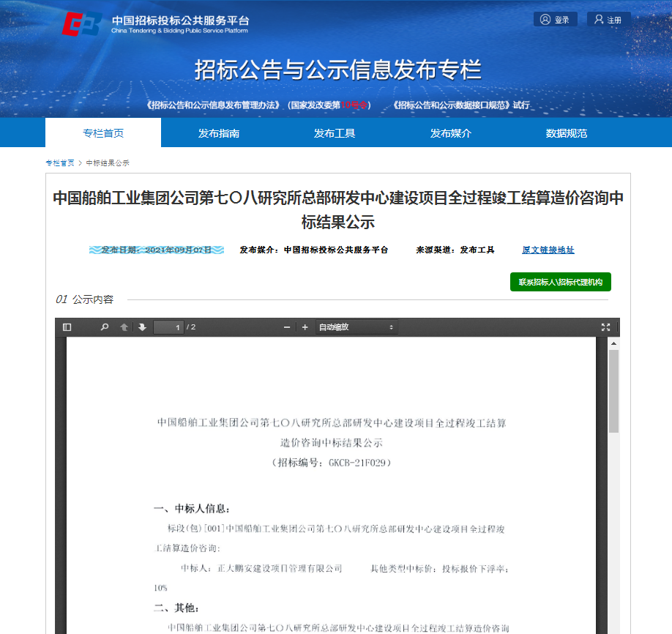
Task: Zoom out with the minus icon
Action: pyautogui.click(x=287, y=327)
